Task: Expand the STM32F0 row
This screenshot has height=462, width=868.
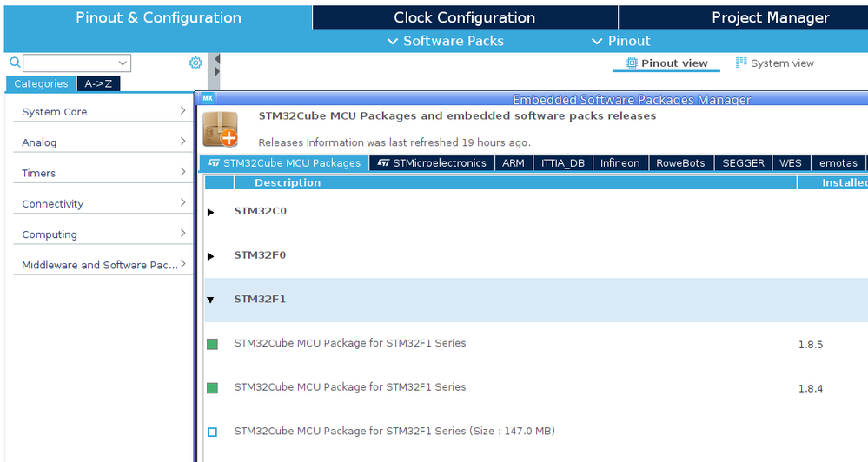Action: coord(210,256)
